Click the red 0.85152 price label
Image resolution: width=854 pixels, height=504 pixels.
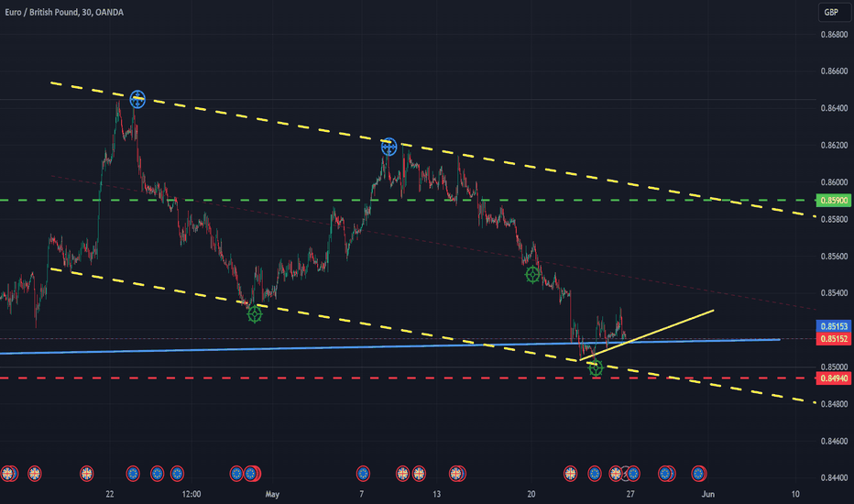(x=833, y=339)
